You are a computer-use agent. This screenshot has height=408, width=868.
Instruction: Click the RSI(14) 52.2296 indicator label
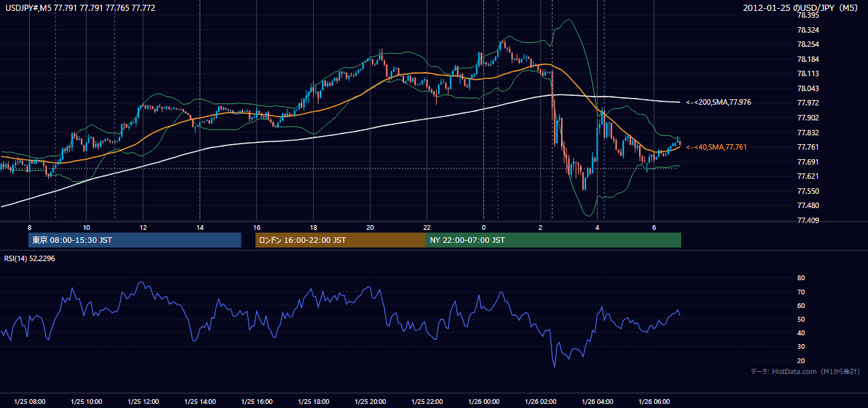tap(31, 258)
